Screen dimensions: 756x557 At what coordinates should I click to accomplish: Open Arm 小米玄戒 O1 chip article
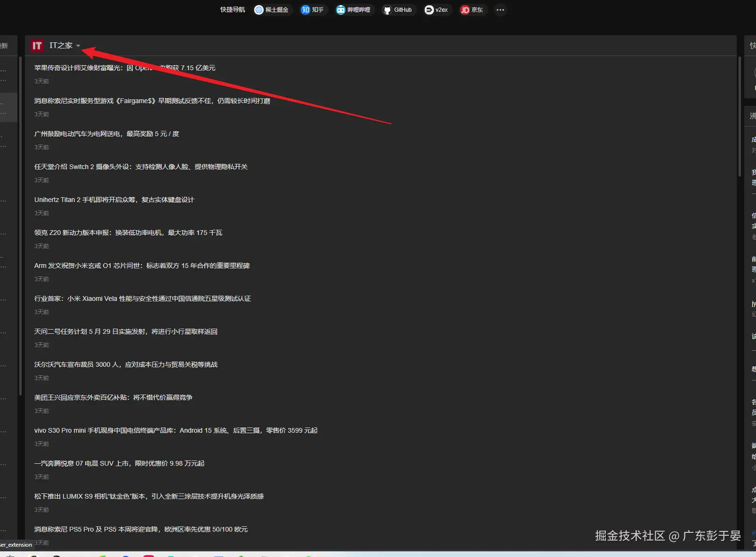[x=142, y=266]
